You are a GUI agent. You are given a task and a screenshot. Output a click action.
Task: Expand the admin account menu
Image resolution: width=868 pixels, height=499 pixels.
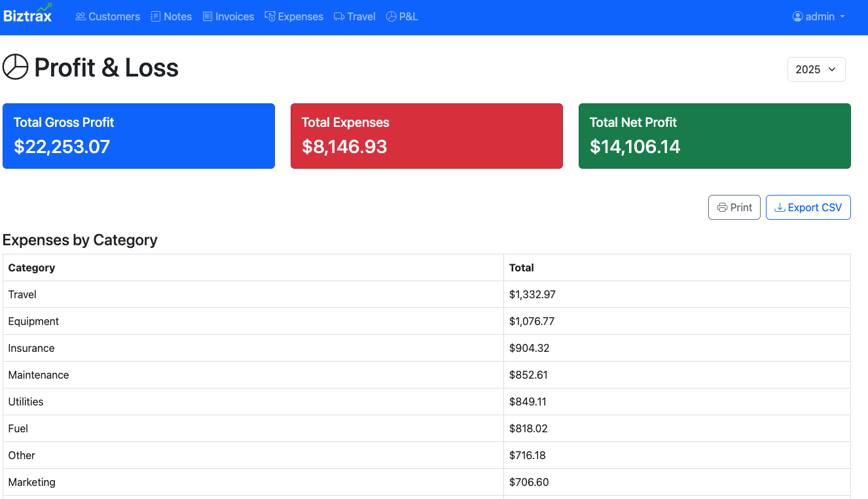818,16
